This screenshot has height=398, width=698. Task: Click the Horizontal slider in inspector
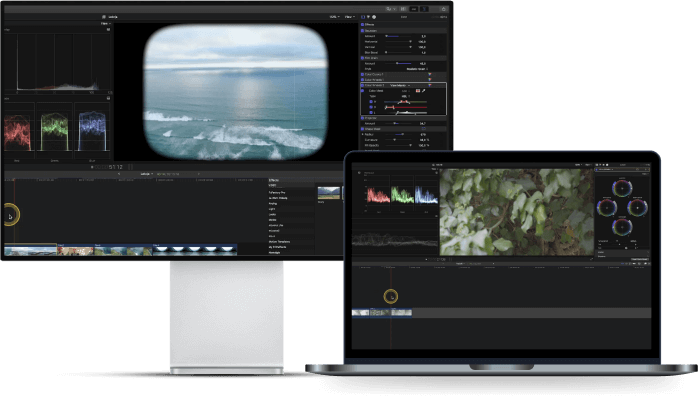tap(398, 41)
